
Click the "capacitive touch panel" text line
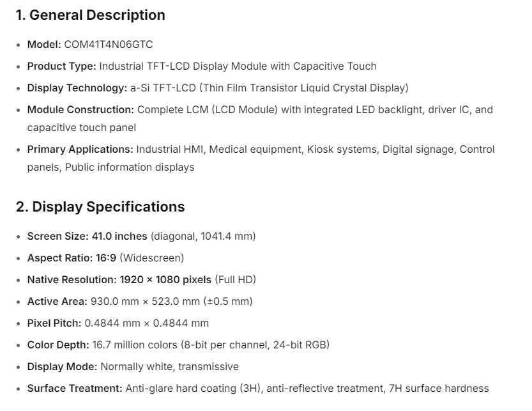[81, 128]
